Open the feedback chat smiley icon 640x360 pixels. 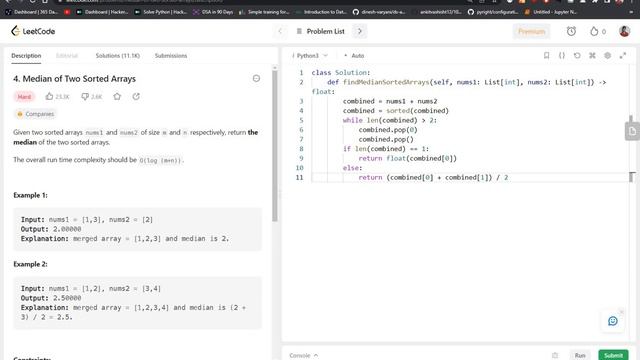pos(613,321)
